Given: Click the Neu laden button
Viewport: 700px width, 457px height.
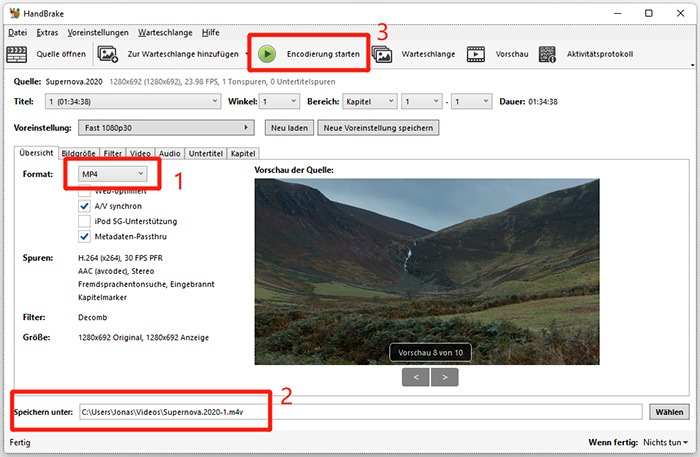Looking at the screenshot, I should coord(289,128).
